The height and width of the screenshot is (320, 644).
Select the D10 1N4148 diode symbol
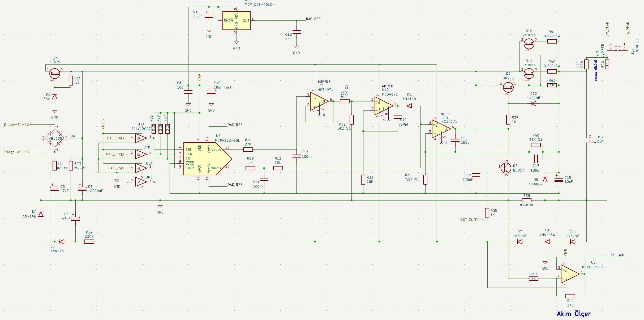click(533, 104)
